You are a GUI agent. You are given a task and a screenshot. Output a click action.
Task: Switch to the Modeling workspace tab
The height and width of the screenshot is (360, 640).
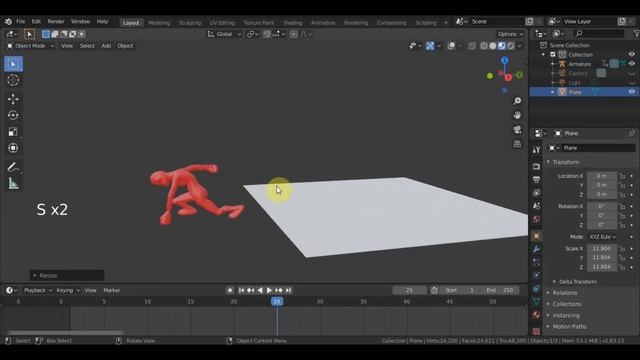[159, 23]
